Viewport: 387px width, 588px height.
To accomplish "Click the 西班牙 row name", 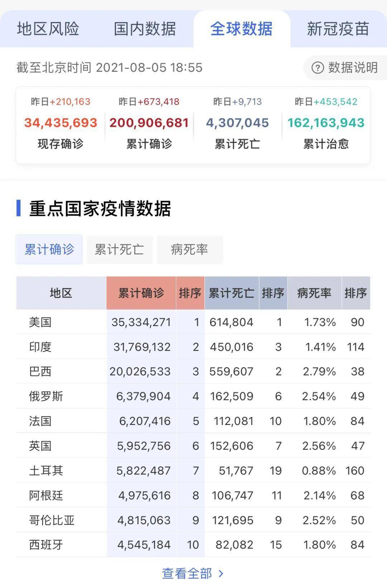I will click(46, 545).
